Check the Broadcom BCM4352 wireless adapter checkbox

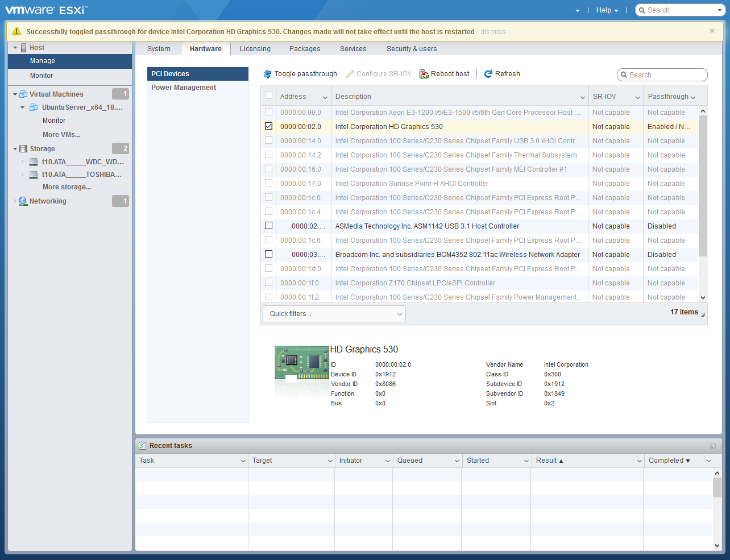(x=268, y=254)
